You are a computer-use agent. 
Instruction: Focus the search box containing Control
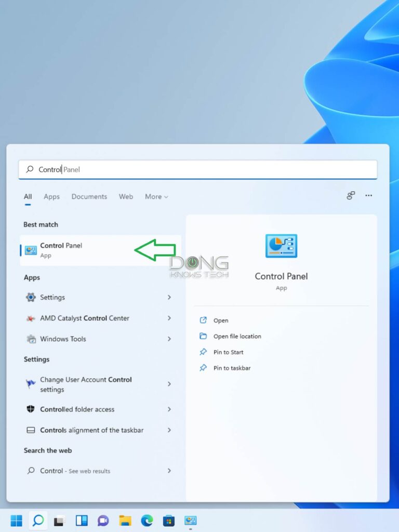[198, 169]
